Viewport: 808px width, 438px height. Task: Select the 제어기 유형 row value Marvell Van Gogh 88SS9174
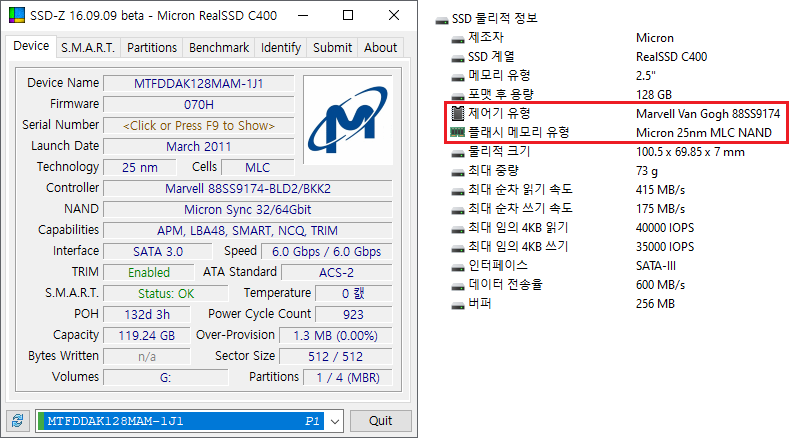(708, 113)
